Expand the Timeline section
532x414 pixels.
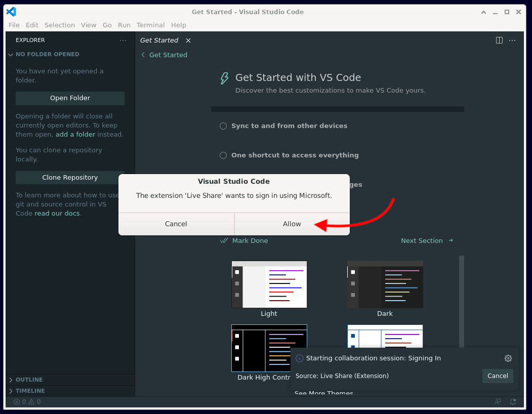point(30,391)
